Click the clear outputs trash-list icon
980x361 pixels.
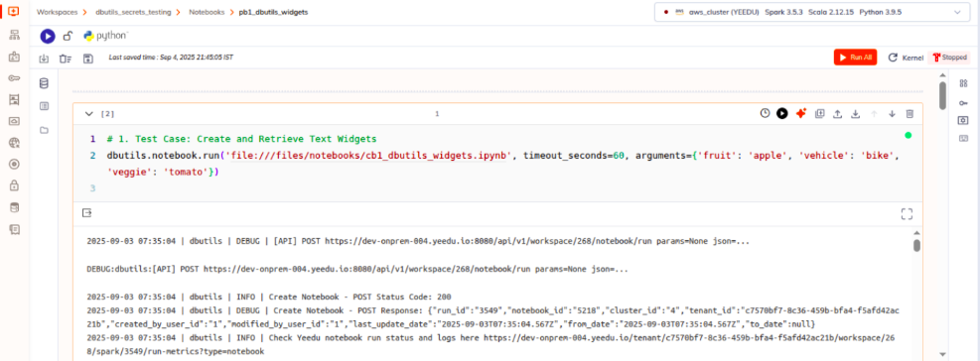pos(65,59)
